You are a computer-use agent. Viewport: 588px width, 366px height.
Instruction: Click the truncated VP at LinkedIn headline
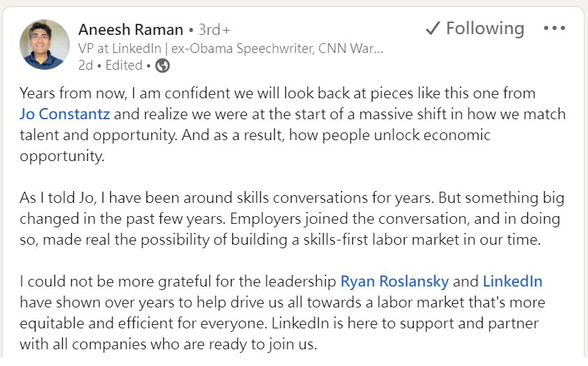231,48
